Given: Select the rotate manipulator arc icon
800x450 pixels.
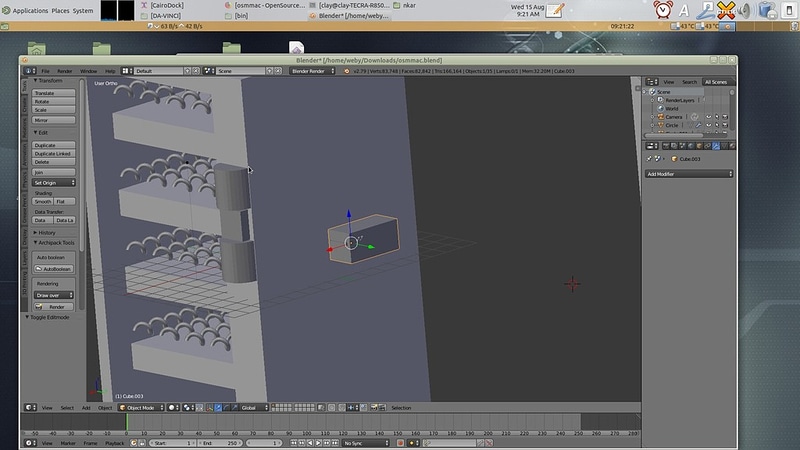Looking at the screenshot, I should tap(226, 408).
